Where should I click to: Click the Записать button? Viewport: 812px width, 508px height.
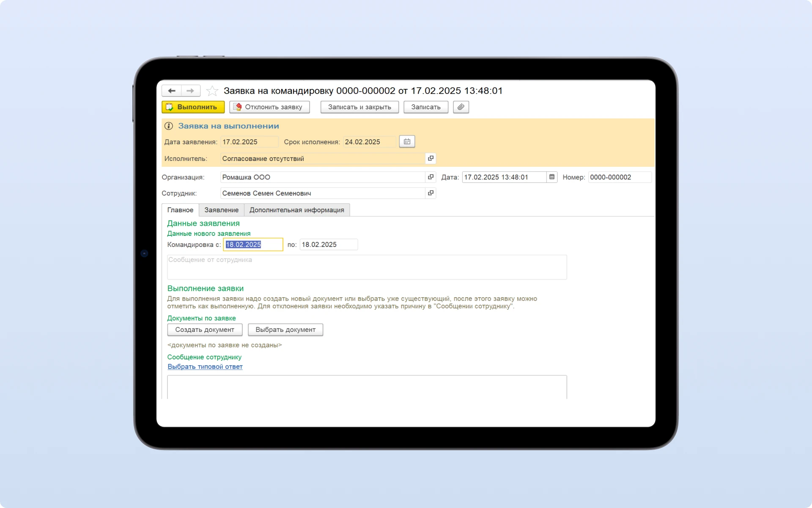[x=425, y=107]
